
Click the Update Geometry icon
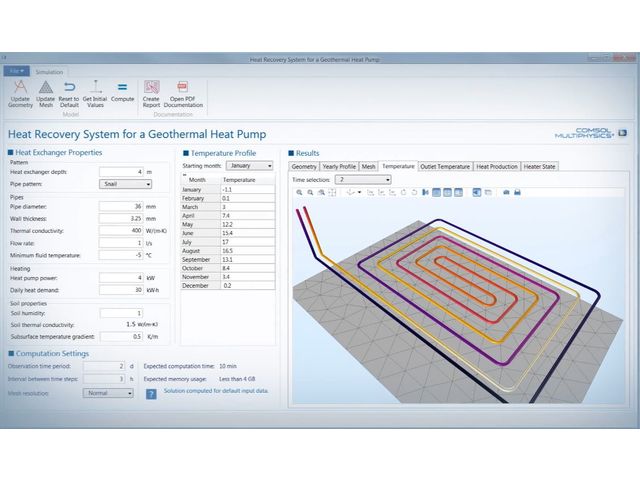[x=20, y=88]
